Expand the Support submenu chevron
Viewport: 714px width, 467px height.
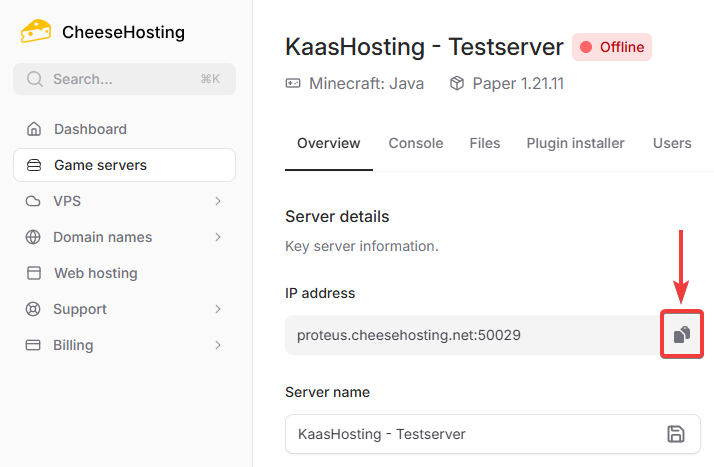[218, 309]
